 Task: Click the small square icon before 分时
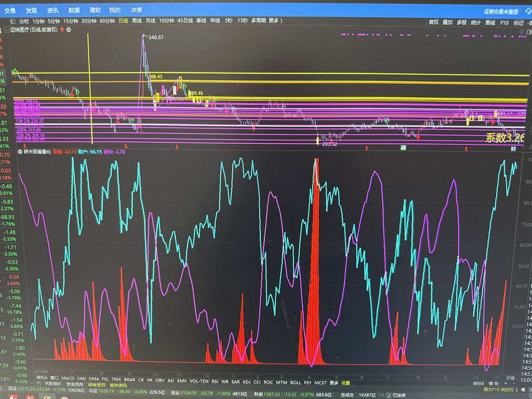(12, 21)
